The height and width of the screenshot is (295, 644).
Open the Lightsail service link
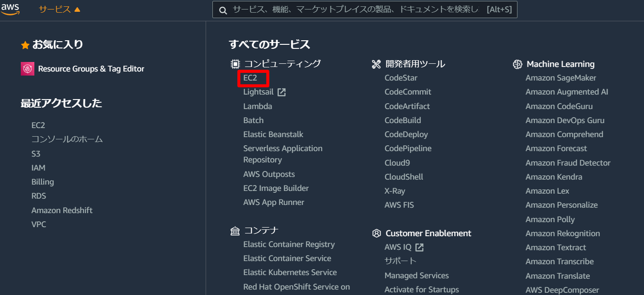[x=259, y=92]
